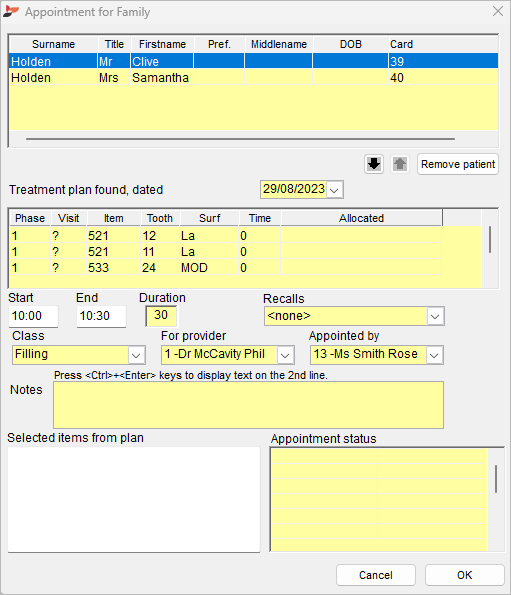Click the Remove patient button
The image size is (511, 595).
(x=458, y=164)
